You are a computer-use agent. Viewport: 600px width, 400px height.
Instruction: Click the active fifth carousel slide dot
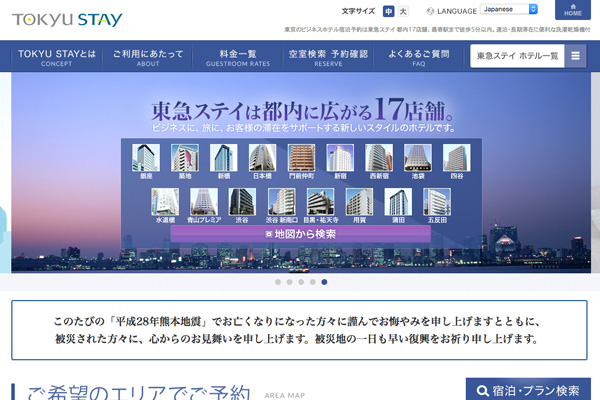pos(324,282)
